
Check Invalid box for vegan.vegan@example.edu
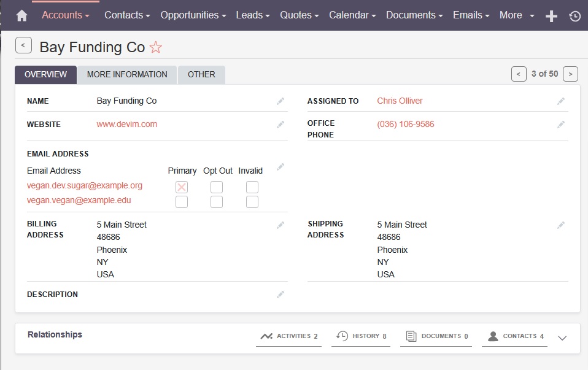click(x=252, y=202)
